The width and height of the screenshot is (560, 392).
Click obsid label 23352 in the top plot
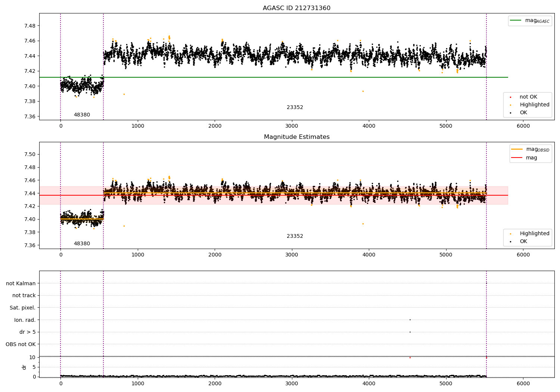[x=295, y=108]
